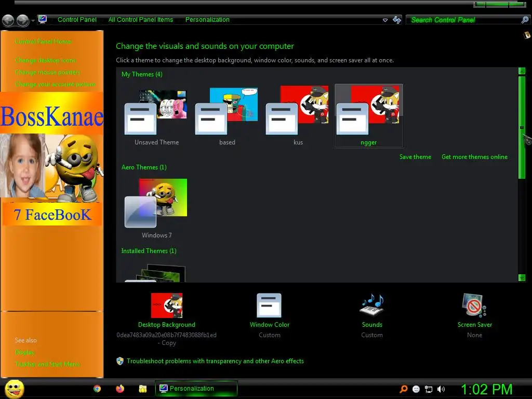
Task: Open Taskbar and Start Menu link
Action: [x=47, y=364]
